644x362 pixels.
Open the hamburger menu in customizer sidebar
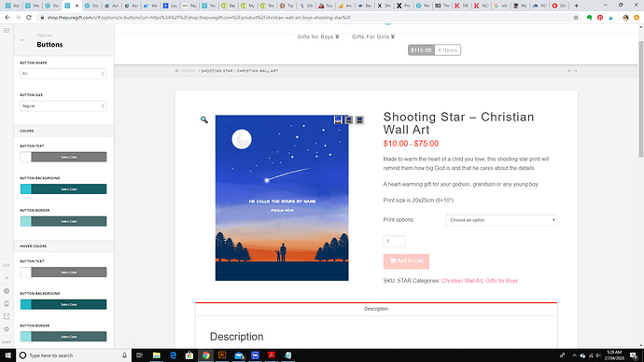(x=7, y=31)
